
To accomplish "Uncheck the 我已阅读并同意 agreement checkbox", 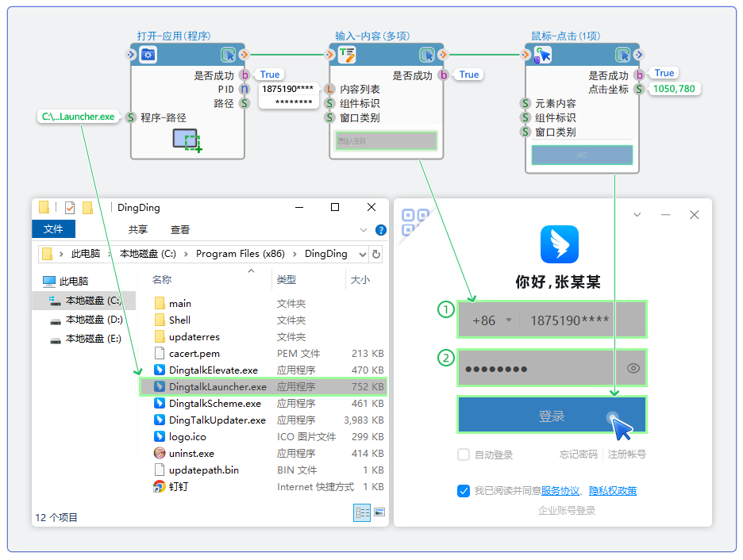I will (x=464, y=491).
